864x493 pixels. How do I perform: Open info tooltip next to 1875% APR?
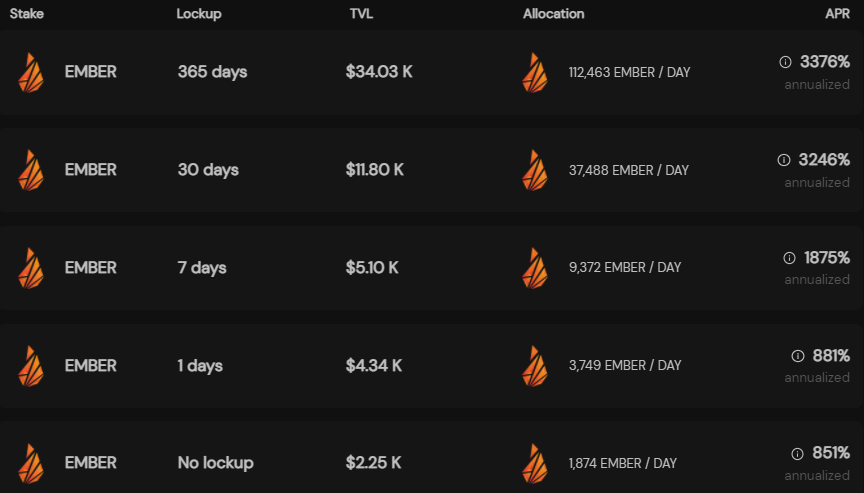click(789, 258)
